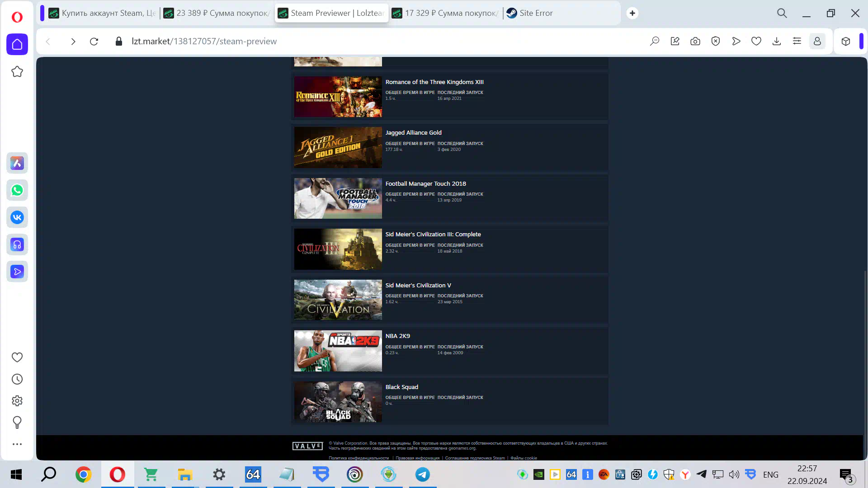Open a new tab plus button
868x488 pixels.
coord(632,13)
